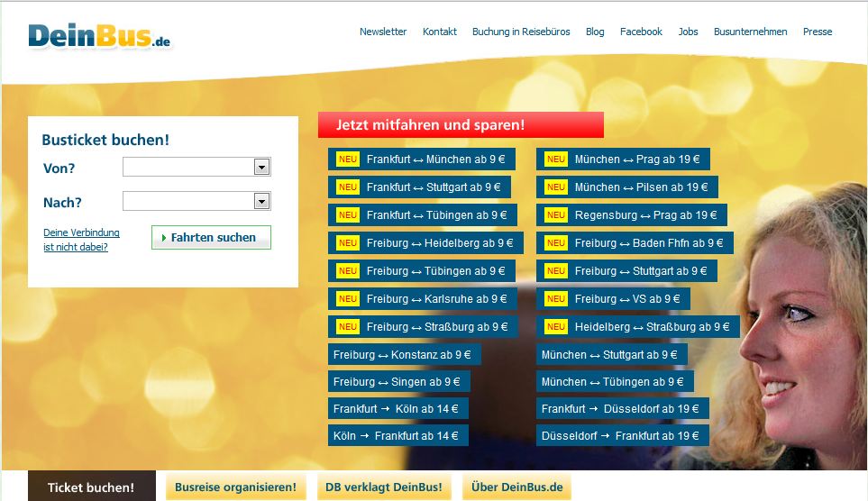The height and width of the screenshot is (501, 868).
Task: Open the Newsletter menu link
Action: tap(383, 32)
